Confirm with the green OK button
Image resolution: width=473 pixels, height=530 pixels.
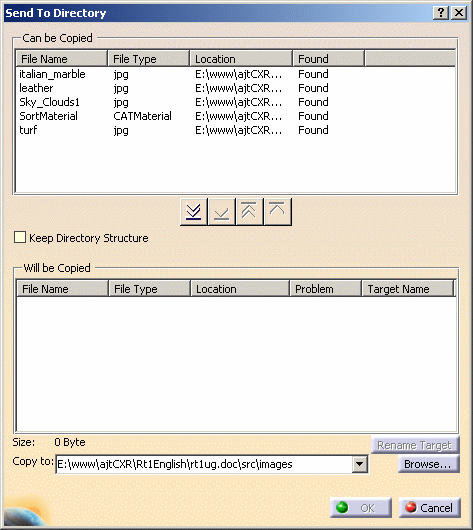[x=360, y=507]
